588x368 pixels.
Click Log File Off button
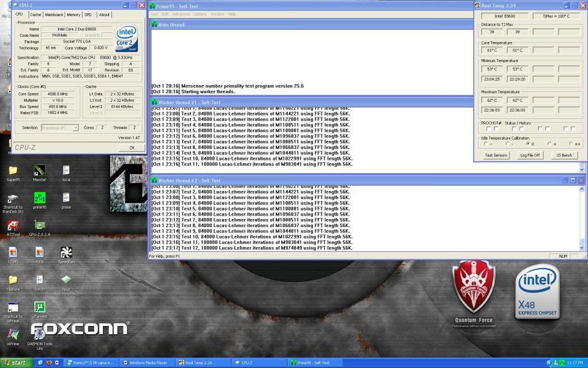tap(530, 155)
